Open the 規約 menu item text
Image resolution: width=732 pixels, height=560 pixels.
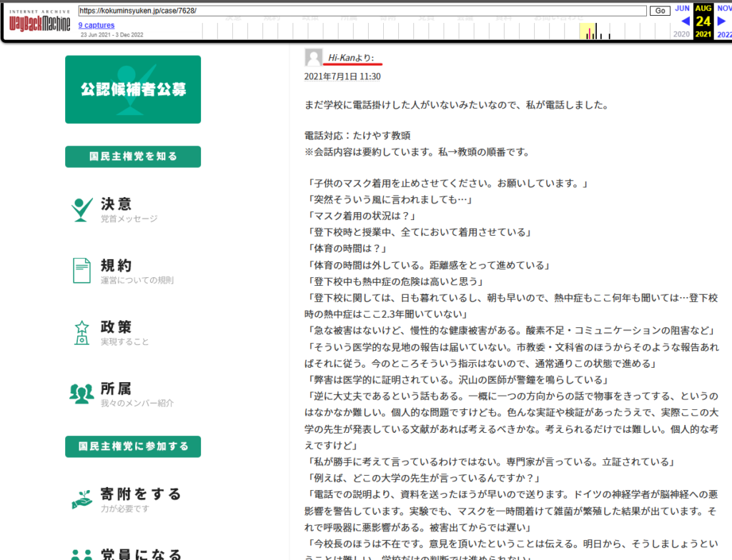point(117,266)
